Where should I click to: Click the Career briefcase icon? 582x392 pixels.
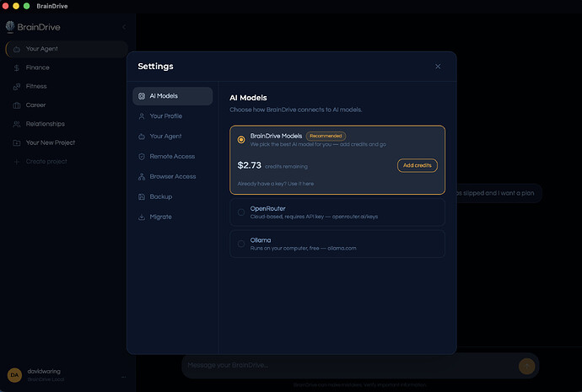click(17, 105)
